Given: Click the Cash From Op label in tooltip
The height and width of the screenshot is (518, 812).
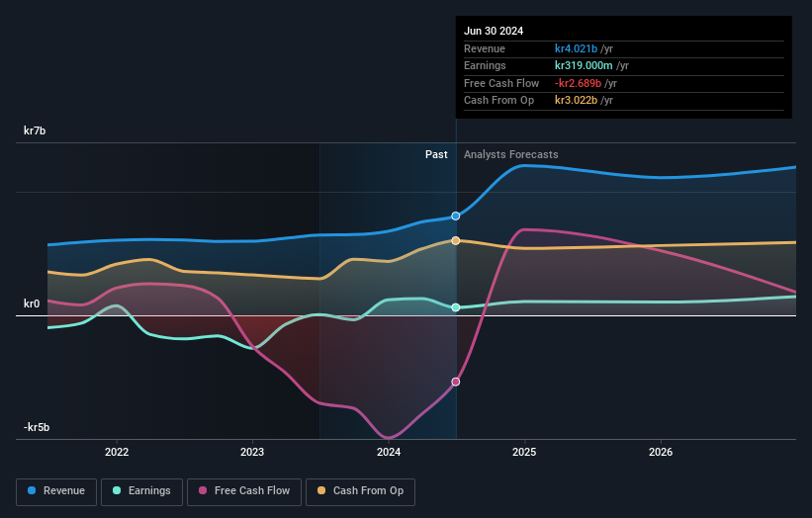Looking at the screenshot, I should point(498,101).
